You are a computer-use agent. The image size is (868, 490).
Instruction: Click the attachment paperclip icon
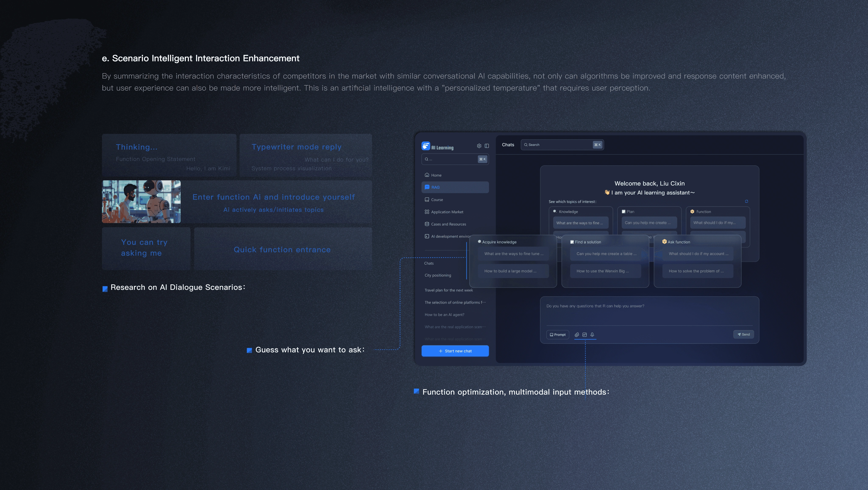[577, 334]
